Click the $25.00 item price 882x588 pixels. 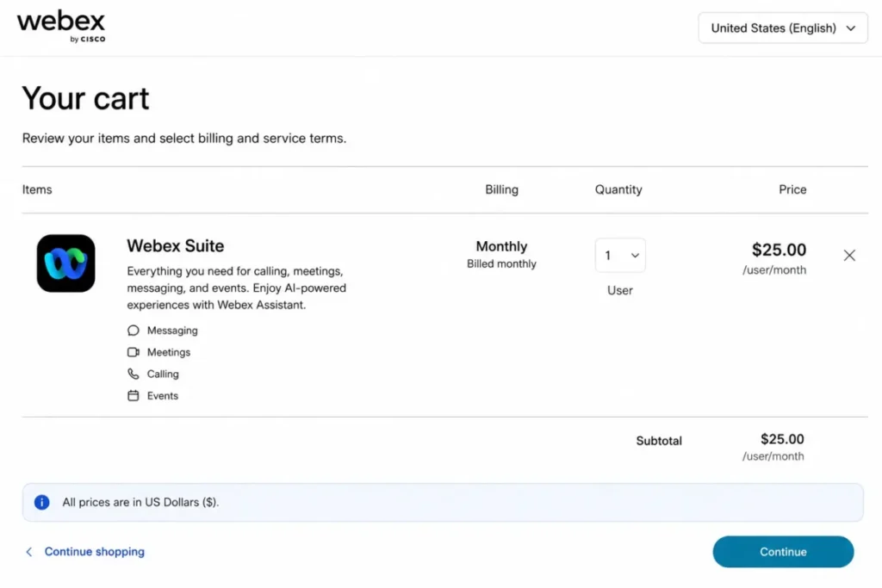(779, 250)
